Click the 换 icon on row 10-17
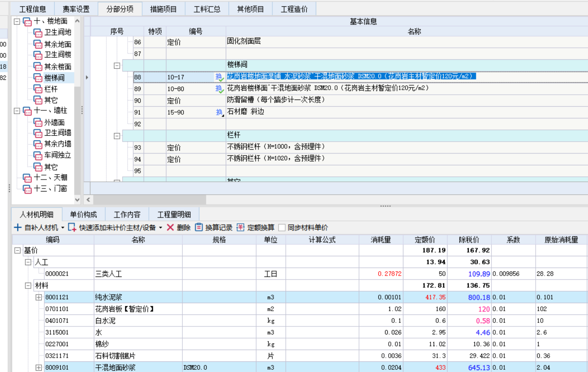588x372 pixels. (219, 77)
